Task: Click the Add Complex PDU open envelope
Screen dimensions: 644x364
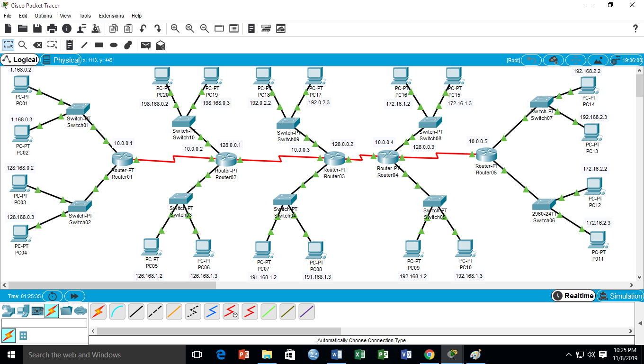Action: [x=161, y=45]
